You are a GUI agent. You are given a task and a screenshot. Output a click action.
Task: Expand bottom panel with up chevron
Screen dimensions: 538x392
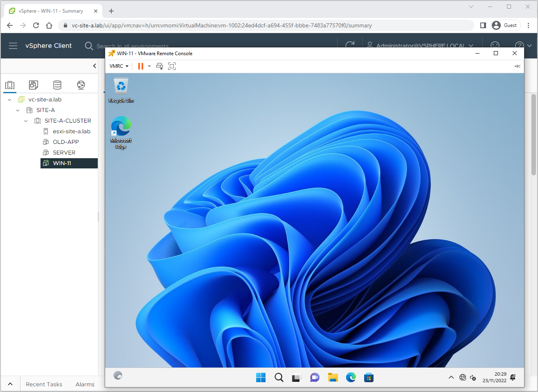coord(10,384)
